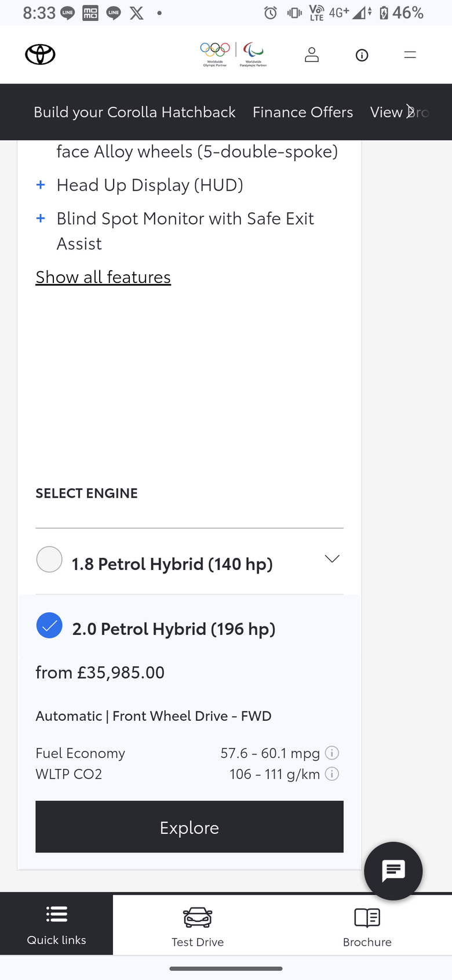Open the Show all features link

[103, 277]
